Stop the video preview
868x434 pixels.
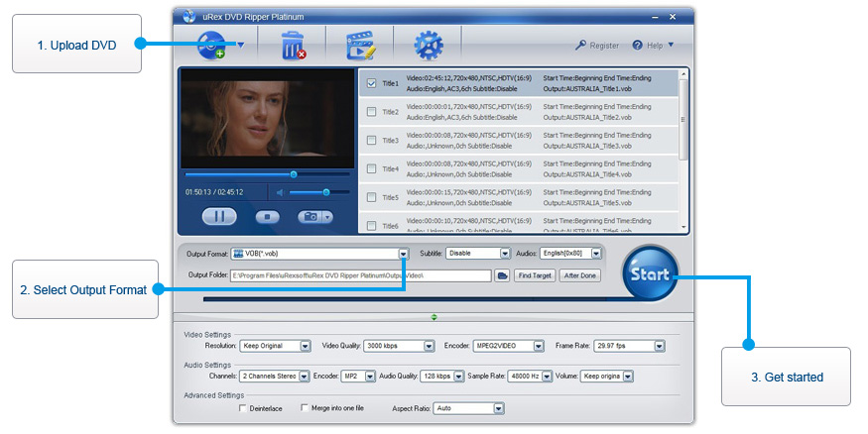pos(267,216)
